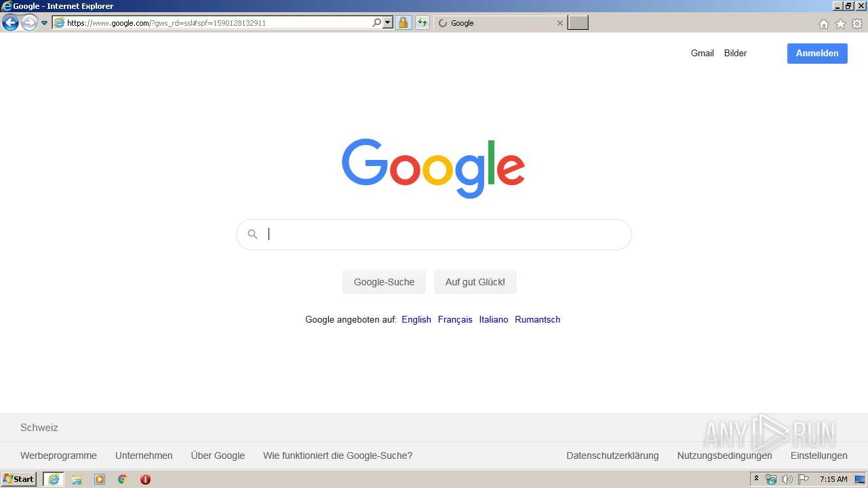Expand the address bar autocomplete dropdown

point(388,23)
